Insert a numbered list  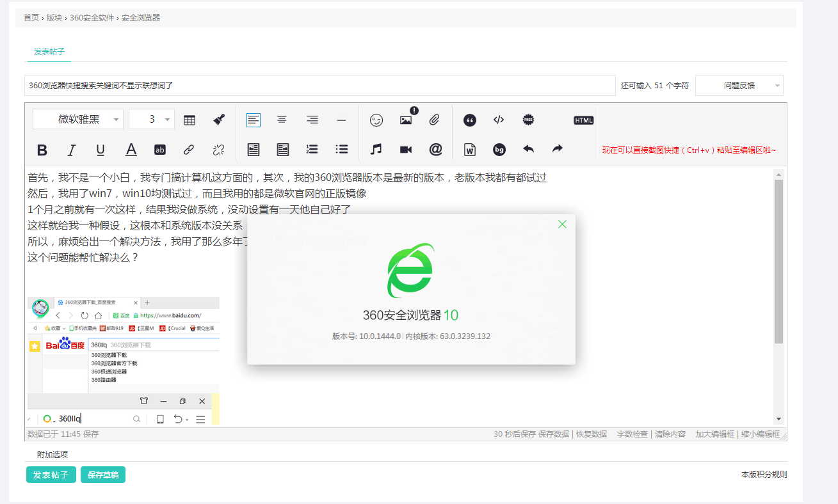point(312,149)
